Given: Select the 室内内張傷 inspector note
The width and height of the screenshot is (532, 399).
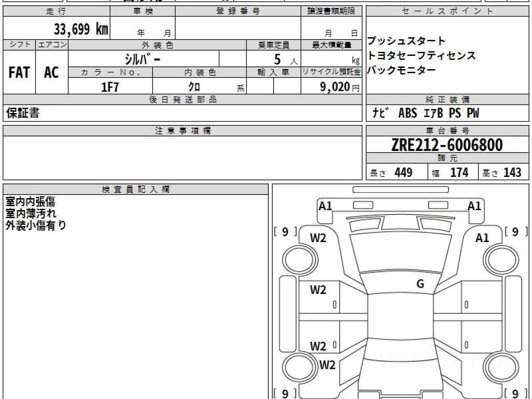Looking at the screenshot, I should coord(30,202).
